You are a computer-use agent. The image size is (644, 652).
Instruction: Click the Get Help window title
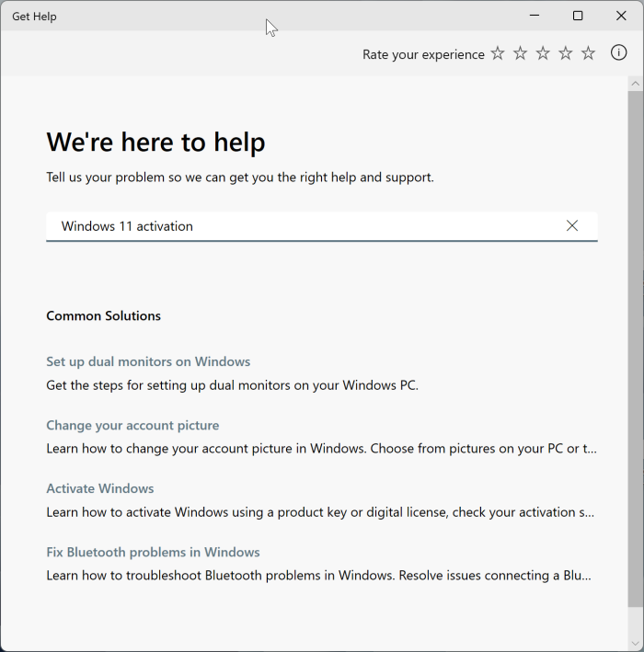(x=35, y=17)
